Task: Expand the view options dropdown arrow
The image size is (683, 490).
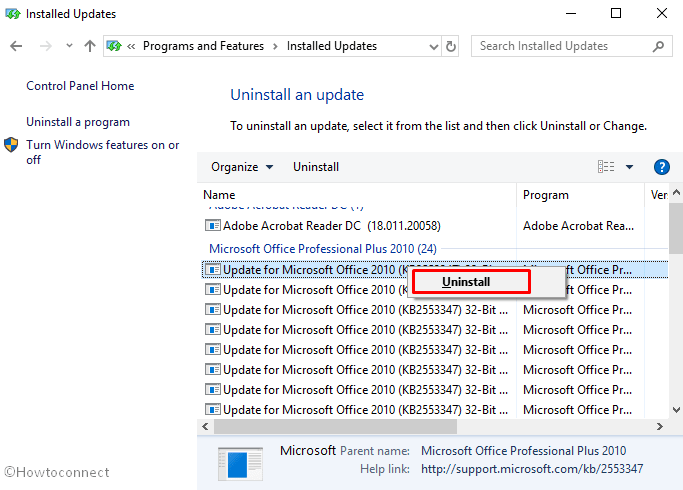Action: [629, 166]
